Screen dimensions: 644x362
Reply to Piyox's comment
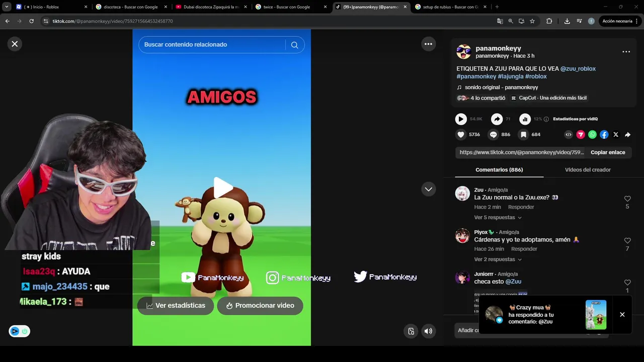(524, 249)
